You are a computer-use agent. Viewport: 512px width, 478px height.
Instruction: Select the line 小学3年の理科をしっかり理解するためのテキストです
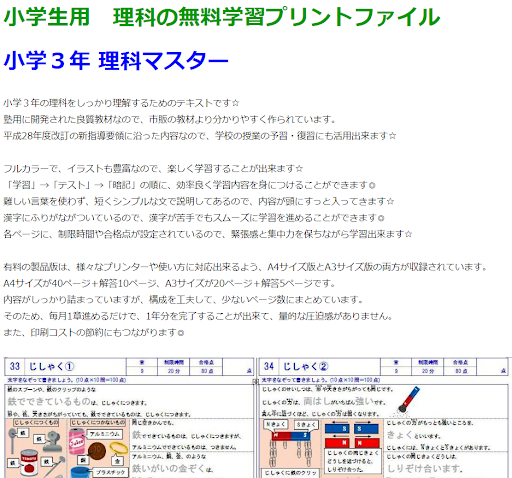121,103
